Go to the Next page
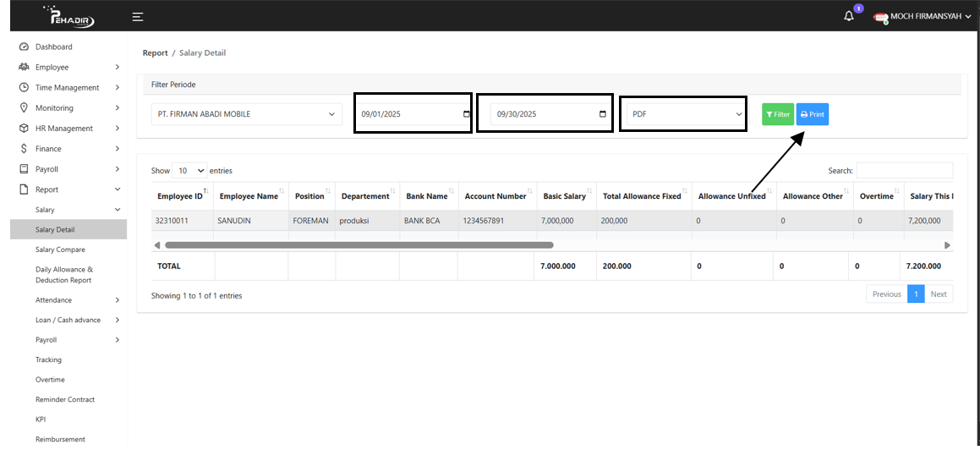The height and width of the screenshot is (472, 980). (938, 294)
